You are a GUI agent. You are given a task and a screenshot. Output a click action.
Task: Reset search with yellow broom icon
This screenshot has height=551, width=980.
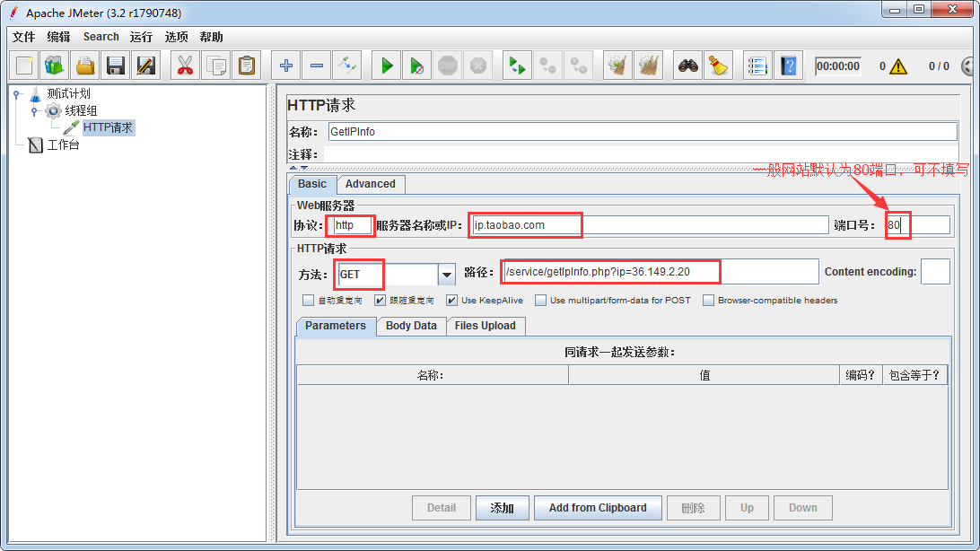719,66
